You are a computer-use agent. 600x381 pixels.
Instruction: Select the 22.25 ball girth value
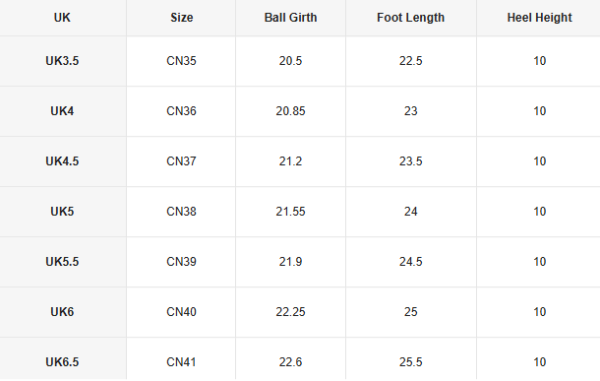pyautogui.click(x=290, y=312)
